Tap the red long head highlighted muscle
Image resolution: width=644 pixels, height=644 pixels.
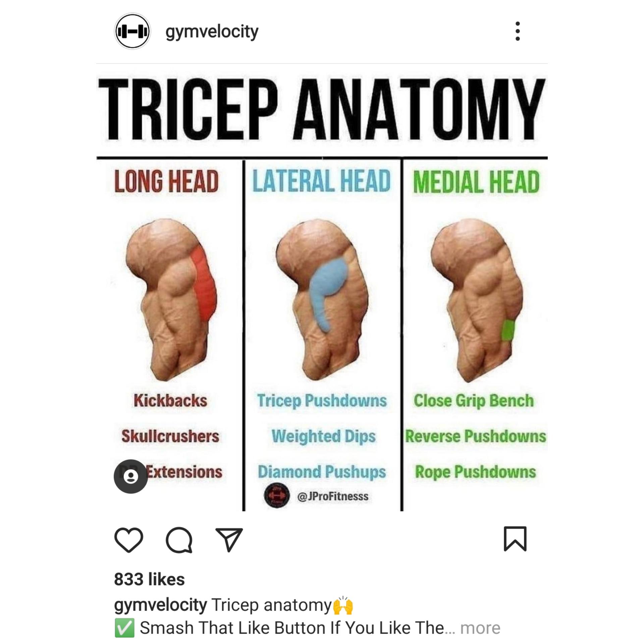click(203, 283)
